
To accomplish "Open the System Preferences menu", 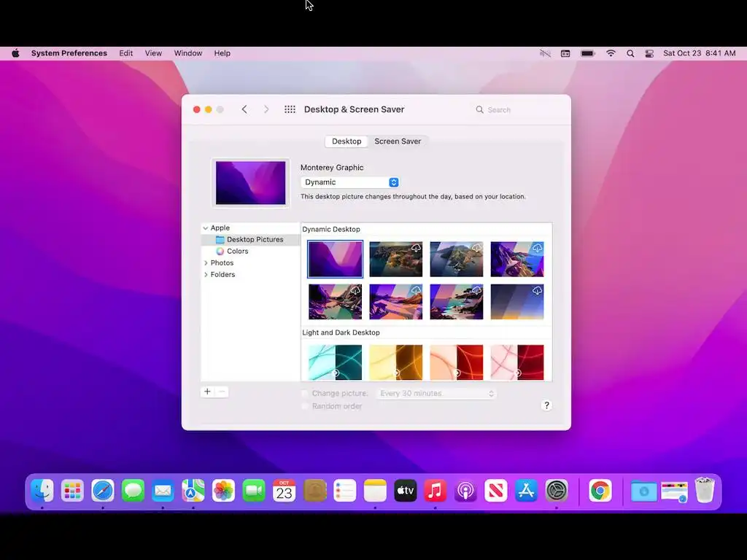I will click(69, 53).
